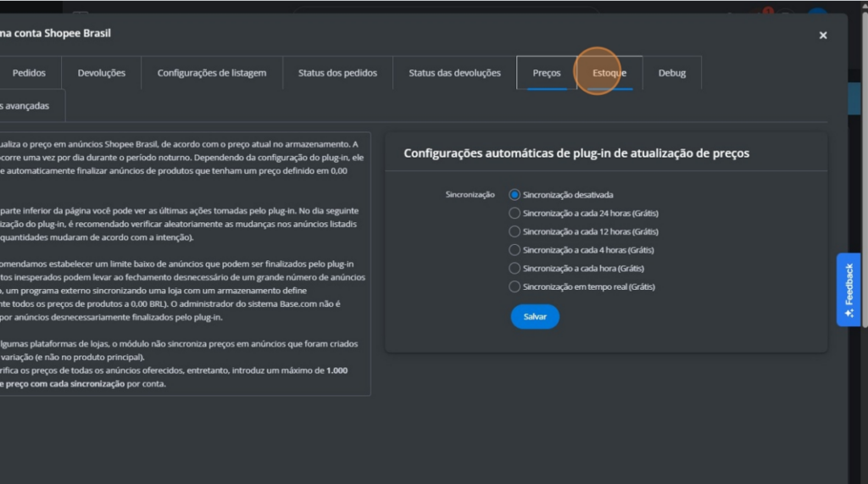Switch to Status das devoluções tab
This screenshot has height=484, width=868.
pos(454,73)
